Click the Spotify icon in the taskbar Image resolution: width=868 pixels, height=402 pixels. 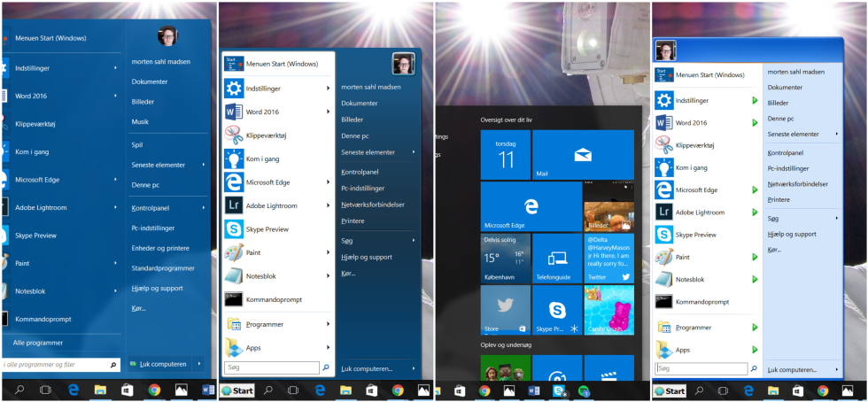pos(585,390)
